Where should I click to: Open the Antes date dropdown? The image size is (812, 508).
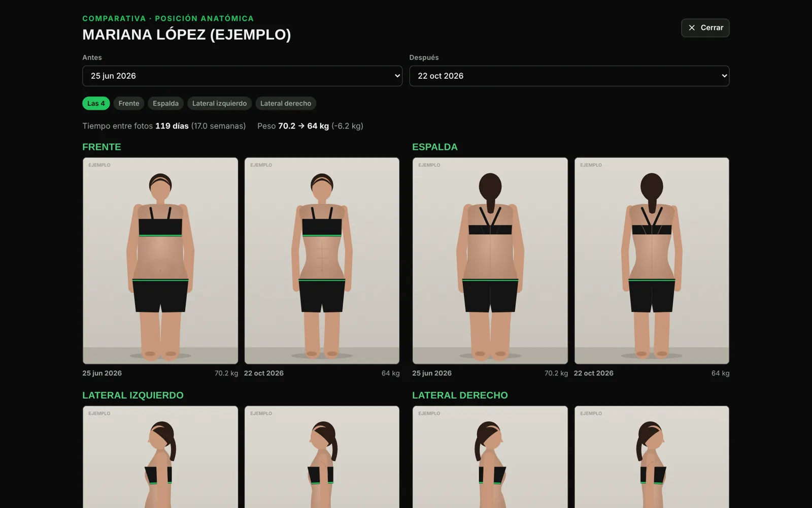pos(242,76)
